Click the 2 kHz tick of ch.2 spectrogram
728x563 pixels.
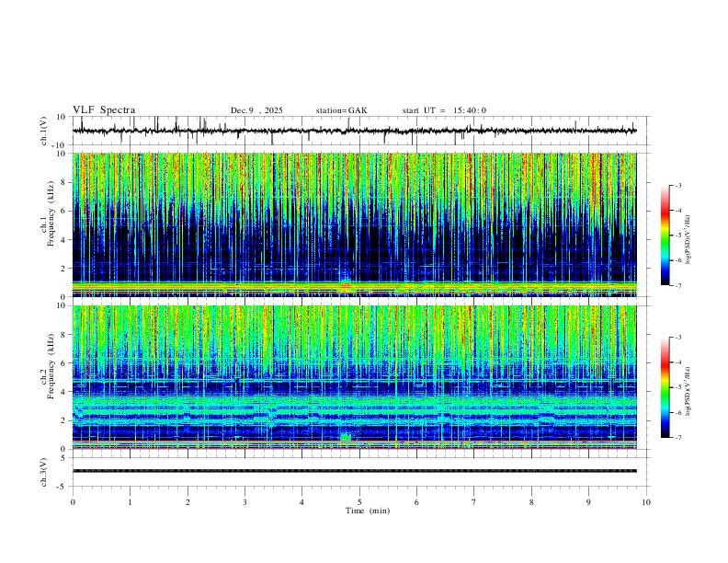[x=63, y=420]
